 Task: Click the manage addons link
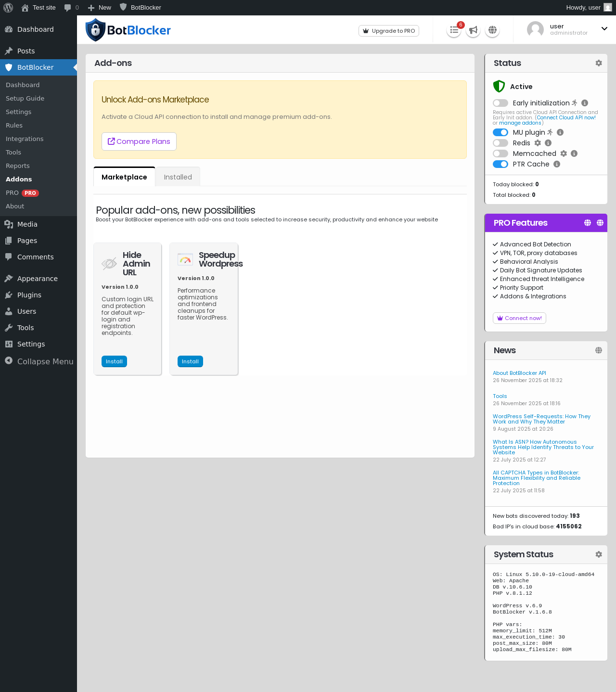pos(520,123)
